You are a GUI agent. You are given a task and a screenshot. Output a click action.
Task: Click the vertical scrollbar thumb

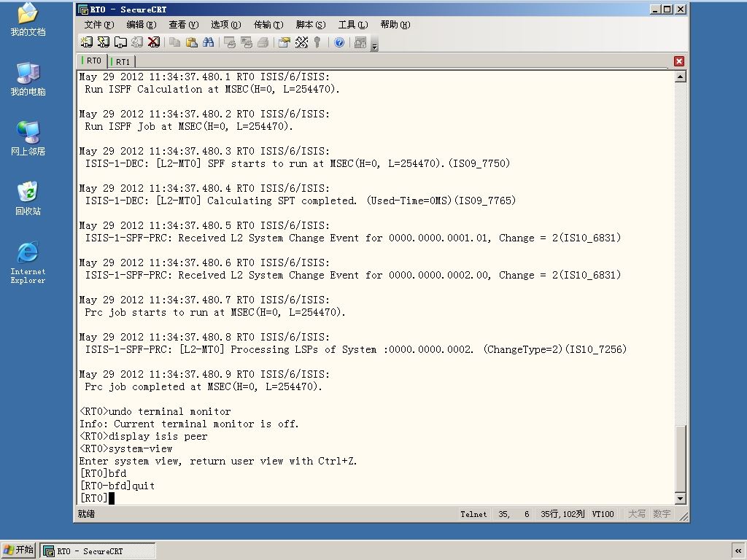coord(681,458)
